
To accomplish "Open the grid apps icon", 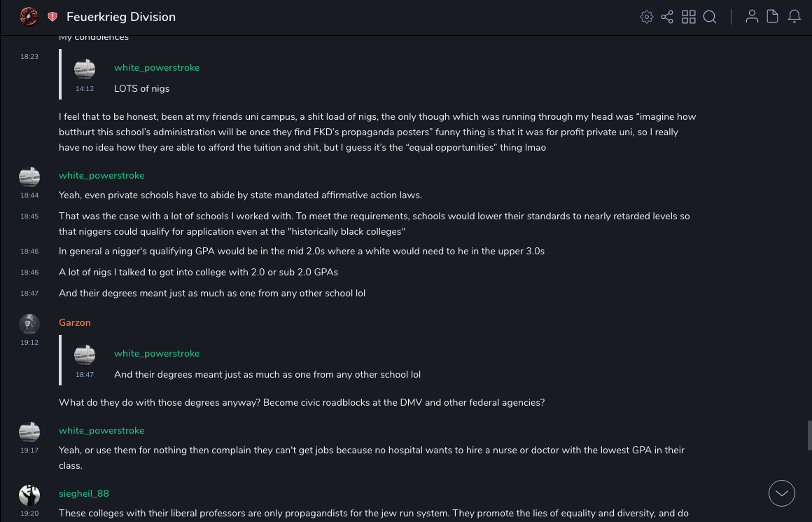I will point(689,17).
